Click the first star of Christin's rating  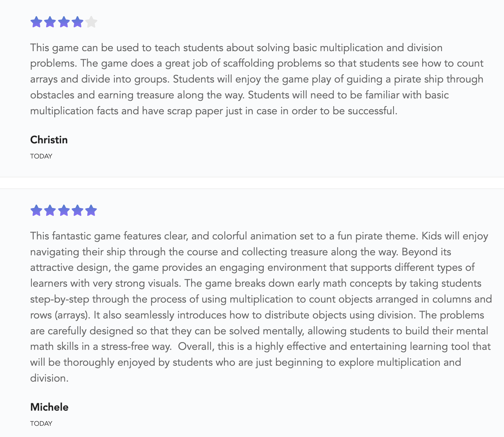click(36, 22)
